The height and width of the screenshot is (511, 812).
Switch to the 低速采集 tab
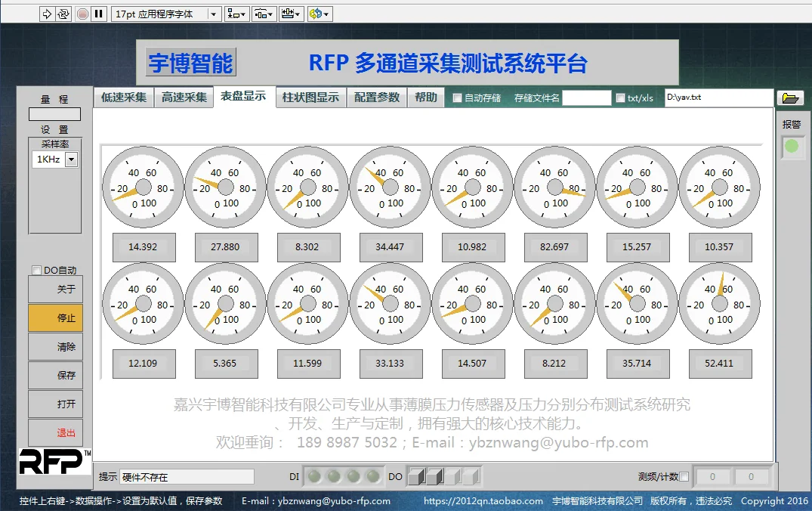point(124,97)
